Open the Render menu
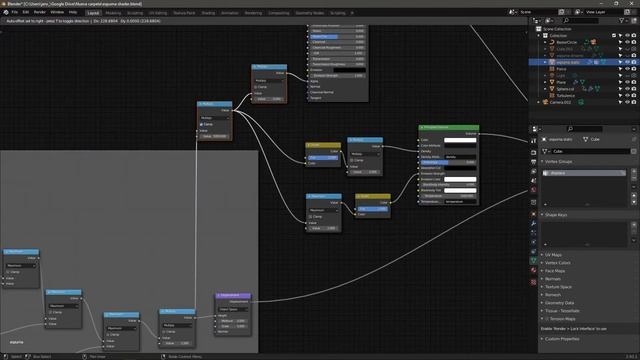 (40, 12)
